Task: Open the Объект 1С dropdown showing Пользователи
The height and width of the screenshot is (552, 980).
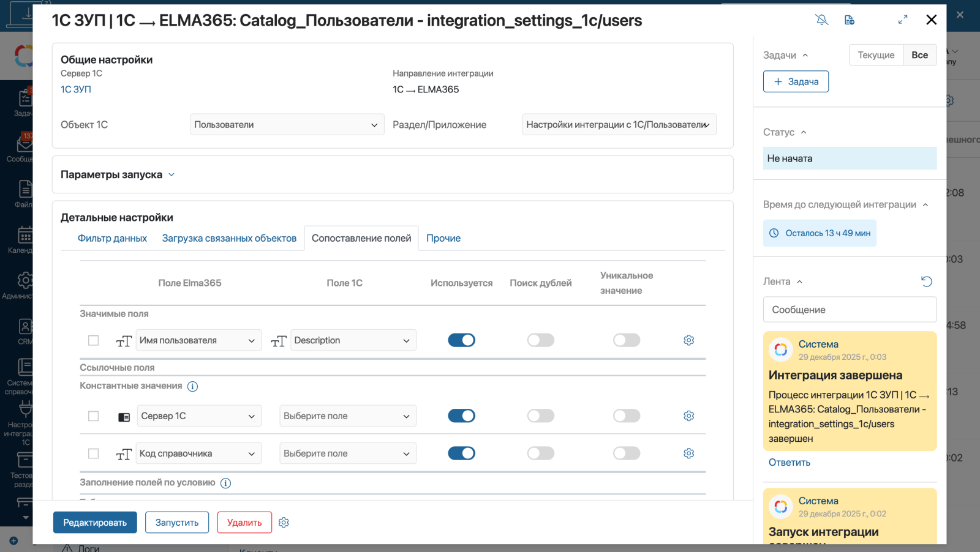Action: click(x=287, y=125)
